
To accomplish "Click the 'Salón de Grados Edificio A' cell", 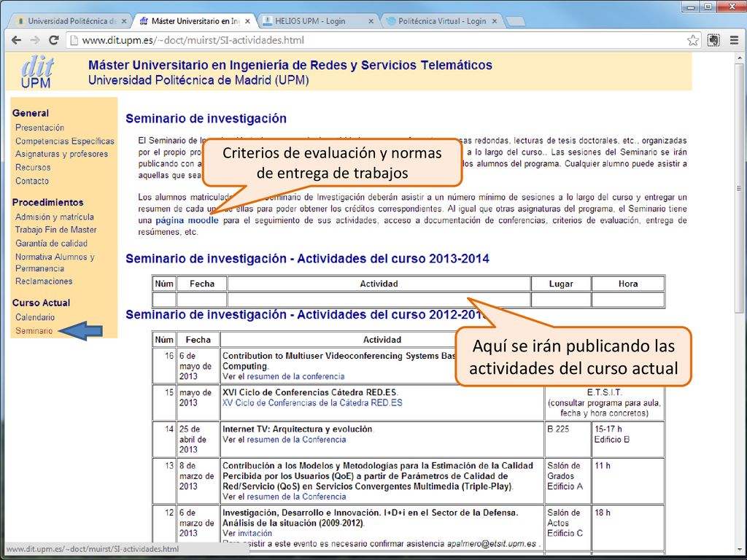I will click(x=568, y=481).
